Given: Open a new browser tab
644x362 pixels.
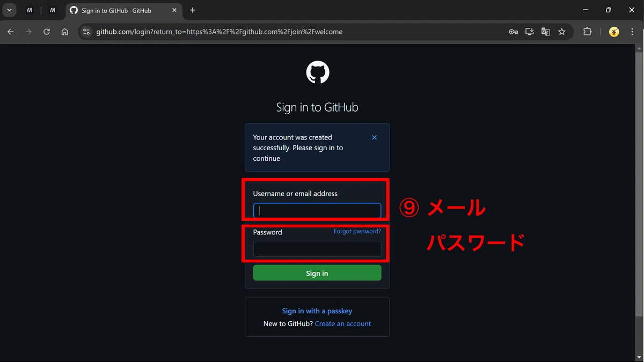Looking at the screenshot, I should coord(193,10).
